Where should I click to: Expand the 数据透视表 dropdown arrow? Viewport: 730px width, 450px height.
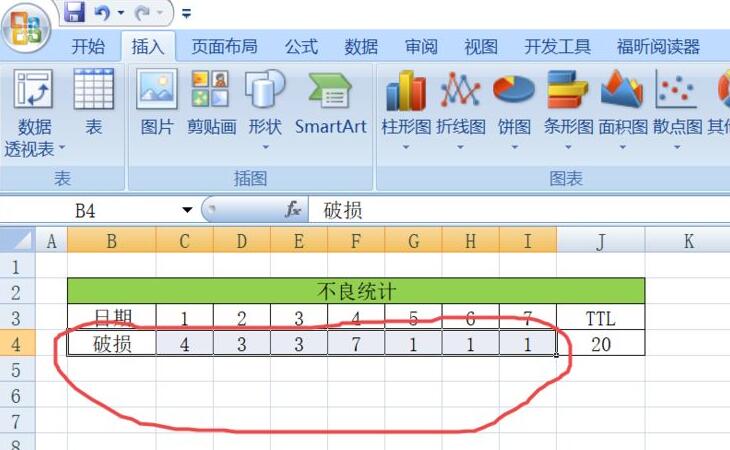pos(61,148)
